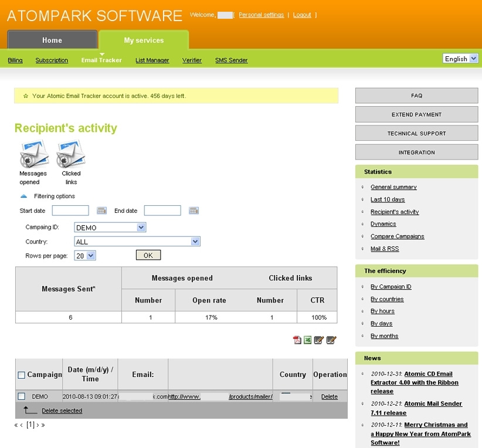Open Merry Christmas news item
482x448 pixels.
420,433
